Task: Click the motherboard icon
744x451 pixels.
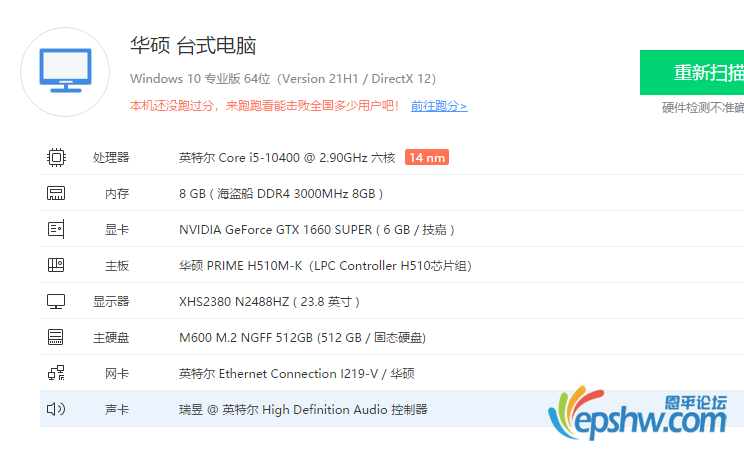Action: 56,265
